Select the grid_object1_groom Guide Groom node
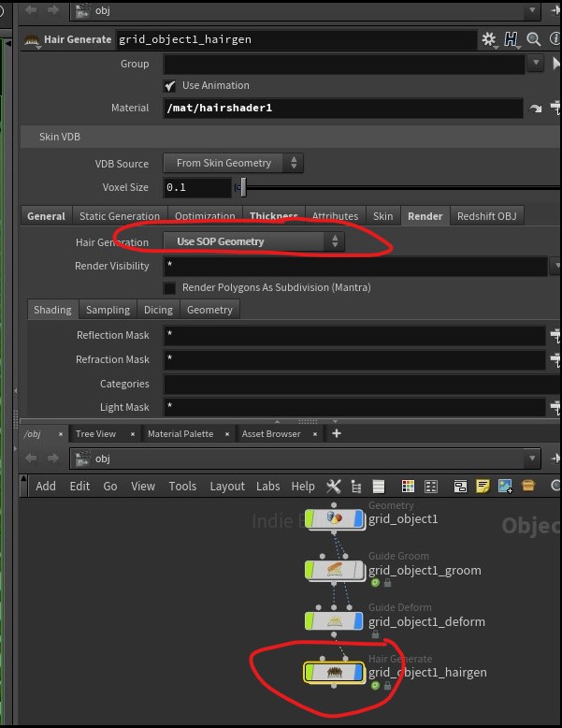The image size is (562, 728). click(334, 570)
